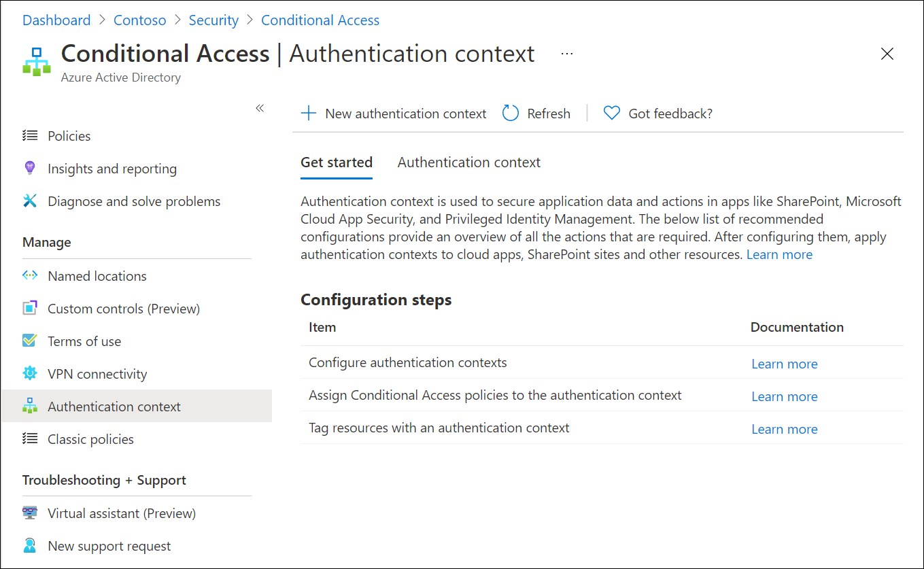Click the Got feedback heart button
This screenshot has height=569, width=924.
[657, 114]
